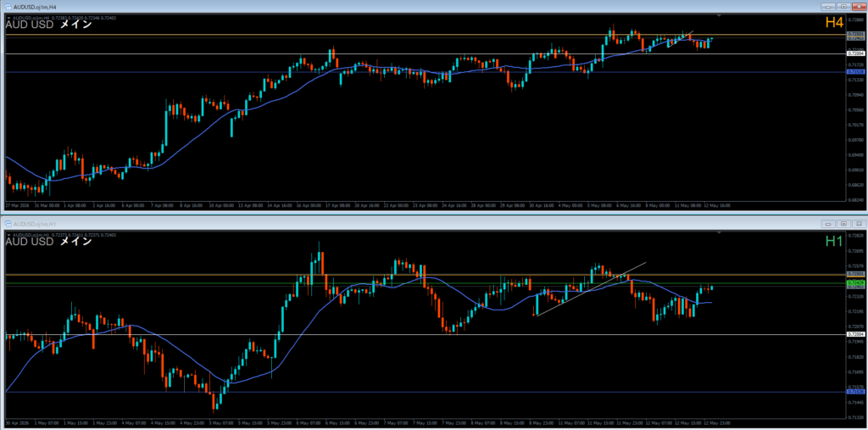The image size is (868, 430).
Task: Click the orange H4 timeframe label
Action: 834,23
